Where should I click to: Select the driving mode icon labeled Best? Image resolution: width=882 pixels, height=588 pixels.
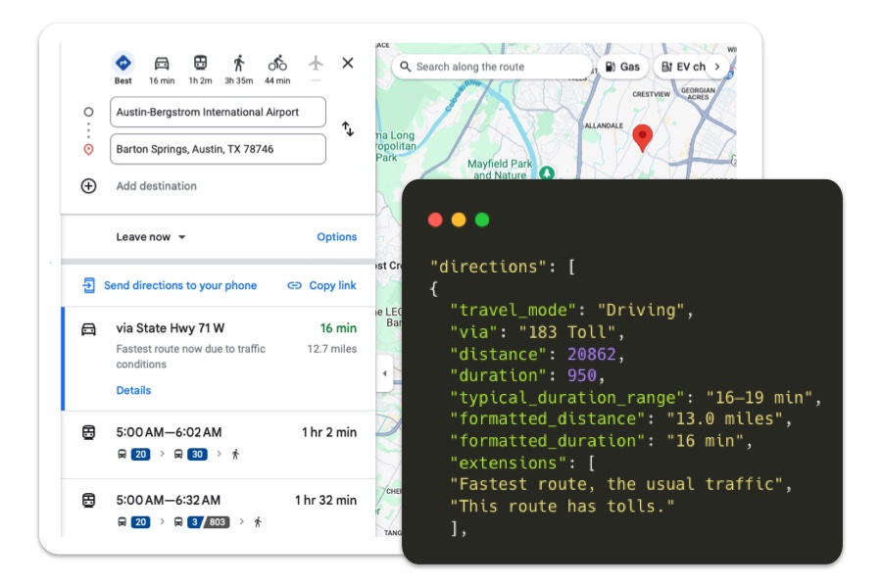[122, 63]
